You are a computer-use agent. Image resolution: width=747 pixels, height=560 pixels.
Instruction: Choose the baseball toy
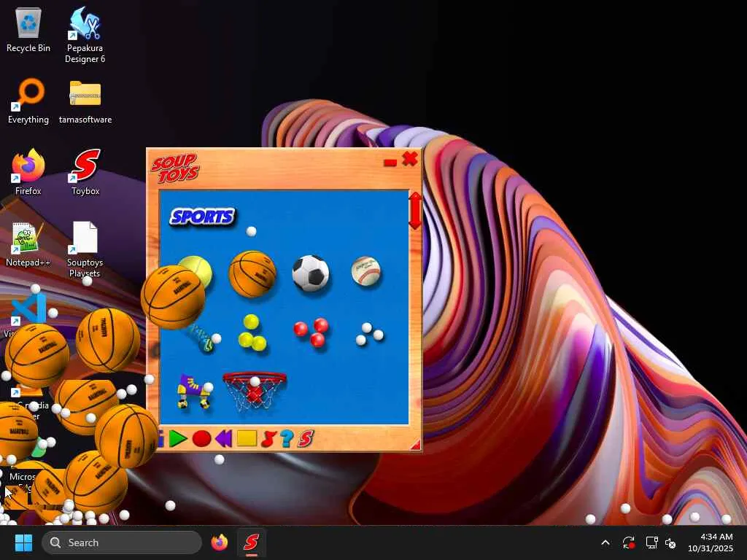366,271
